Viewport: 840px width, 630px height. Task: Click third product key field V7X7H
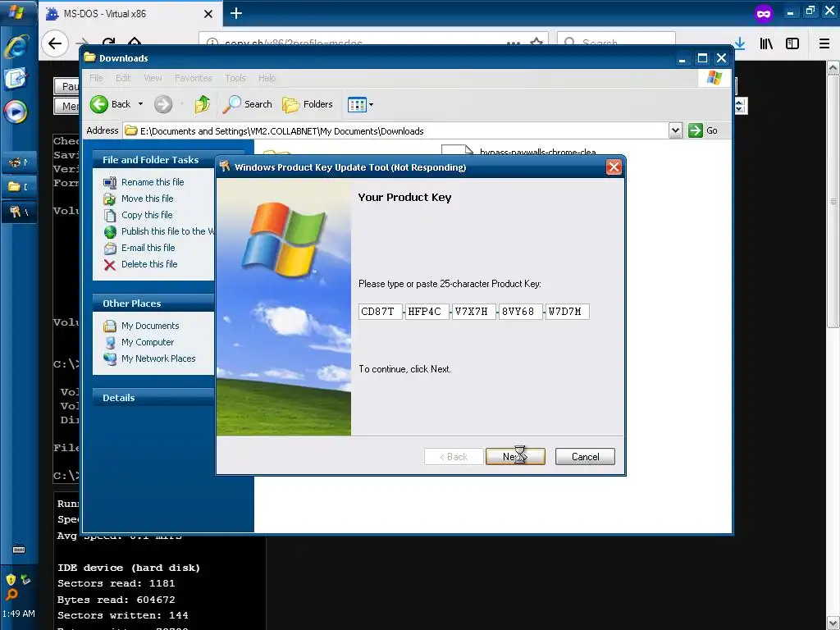[x=473, y=311]
